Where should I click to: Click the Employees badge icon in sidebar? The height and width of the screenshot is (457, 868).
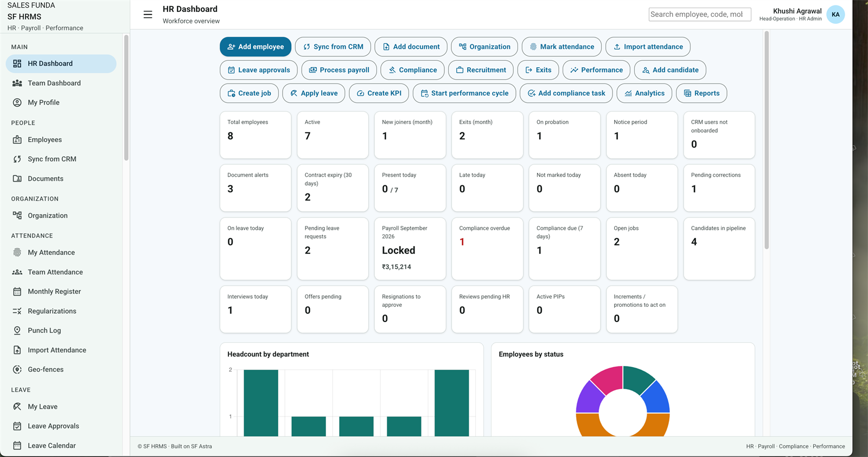coord(17,140)
